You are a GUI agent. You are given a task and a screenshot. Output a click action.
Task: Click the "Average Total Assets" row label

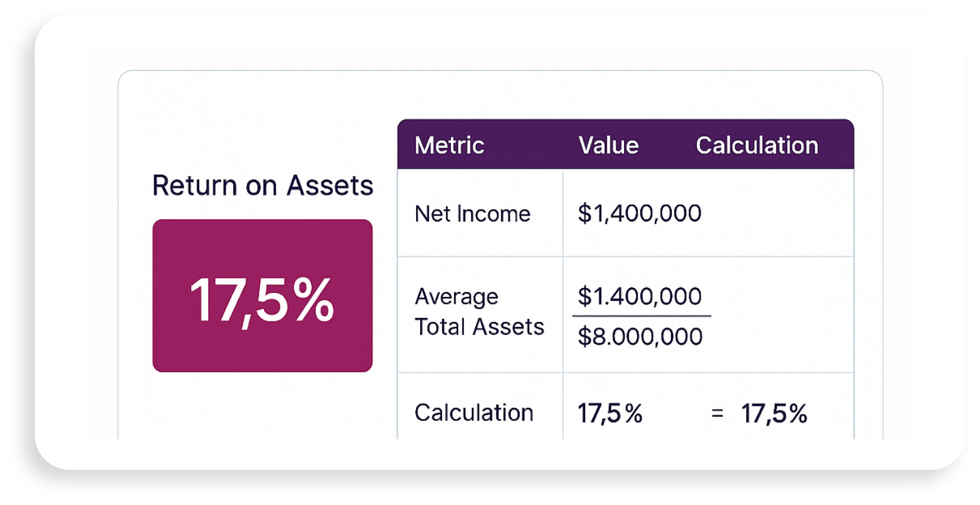point(479,312)
